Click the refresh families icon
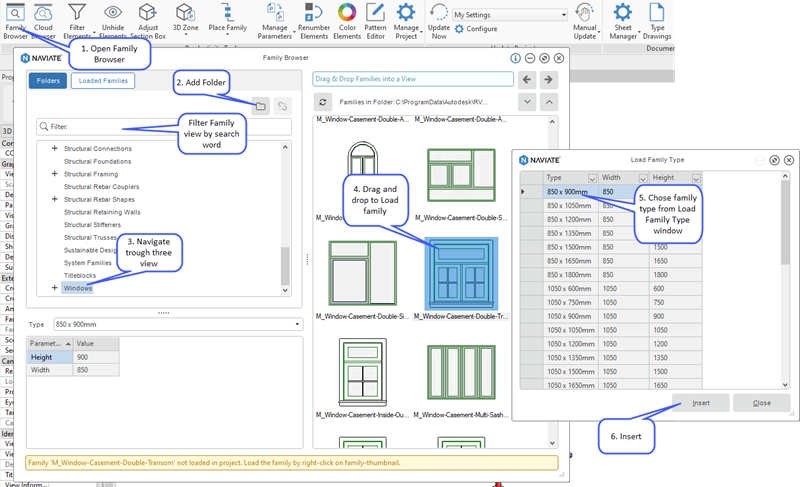800x487 pixels. tap(323, 102)
